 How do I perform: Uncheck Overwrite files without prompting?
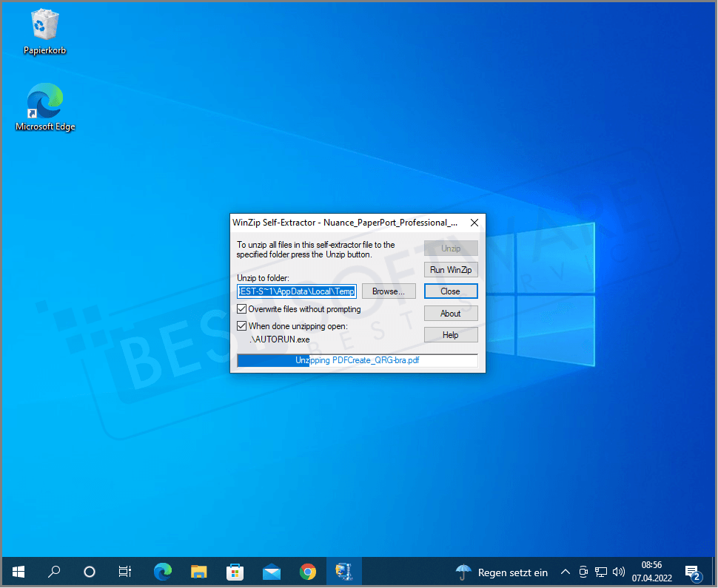(241, 308)
